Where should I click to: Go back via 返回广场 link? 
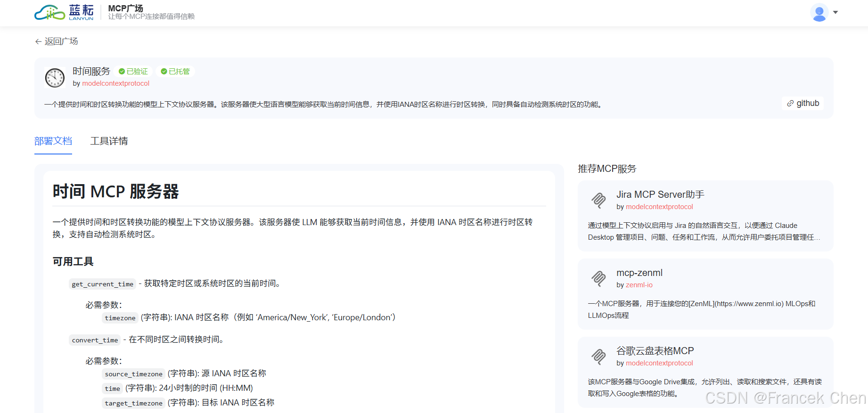point(57,41)
